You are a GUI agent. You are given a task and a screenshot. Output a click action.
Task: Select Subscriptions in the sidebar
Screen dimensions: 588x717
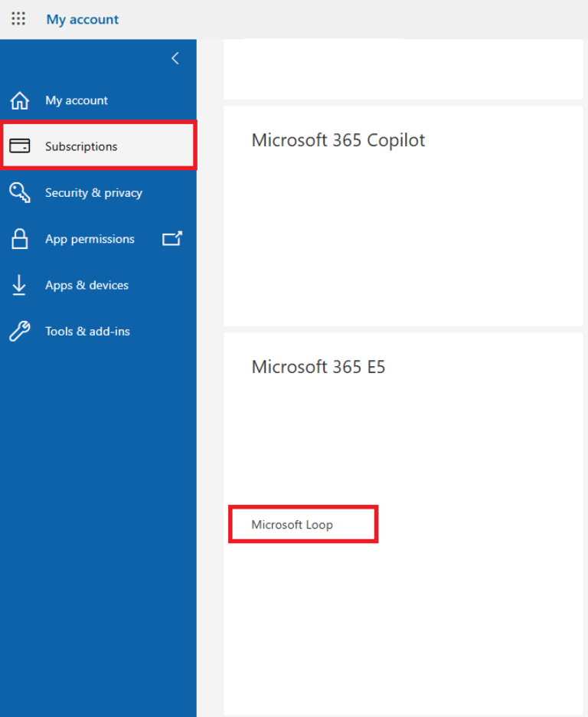point(98,146)
